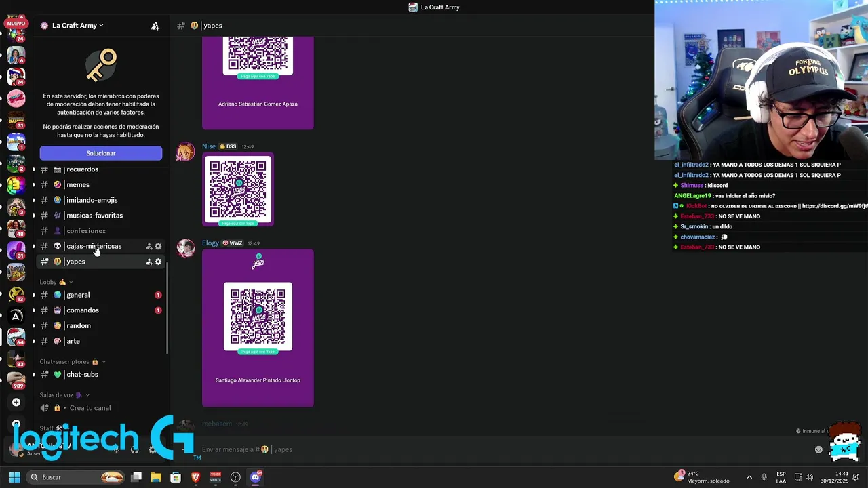Open the Windows Start menu
This screenshot has width=868, height=488.
coord(14,477)
